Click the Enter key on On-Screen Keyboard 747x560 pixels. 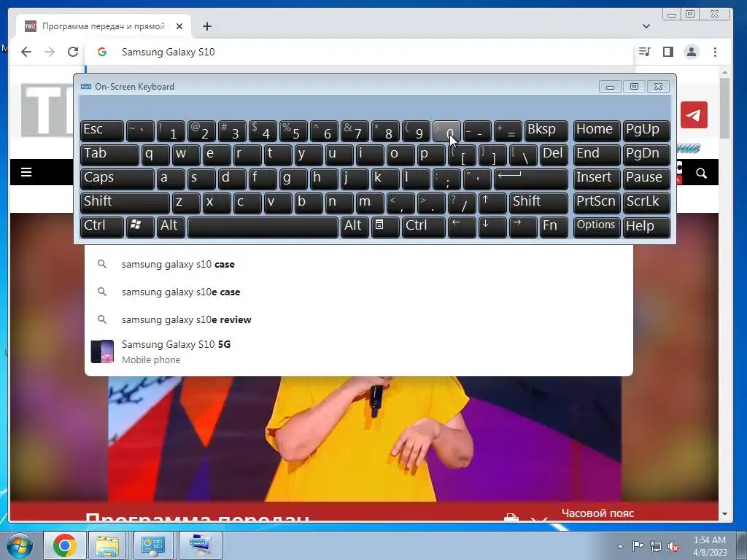click(x=531, y=179)
